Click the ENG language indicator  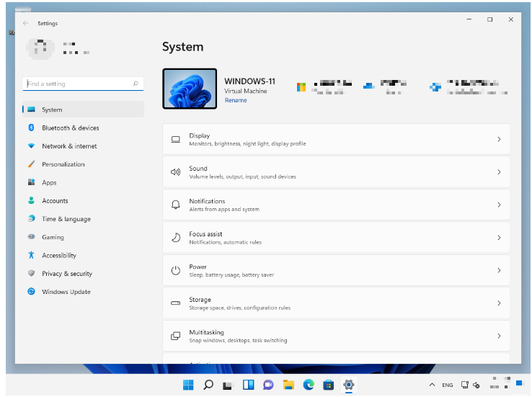447,385
